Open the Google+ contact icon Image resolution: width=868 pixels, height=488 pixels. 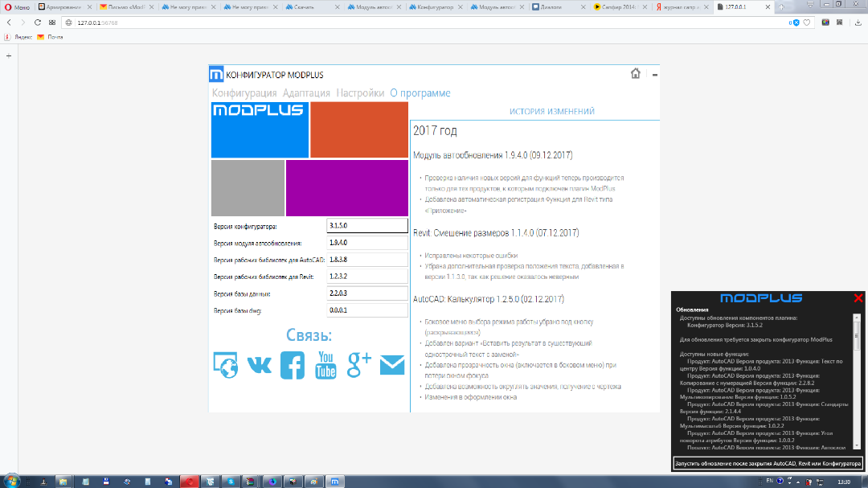(x=359, y=364)
